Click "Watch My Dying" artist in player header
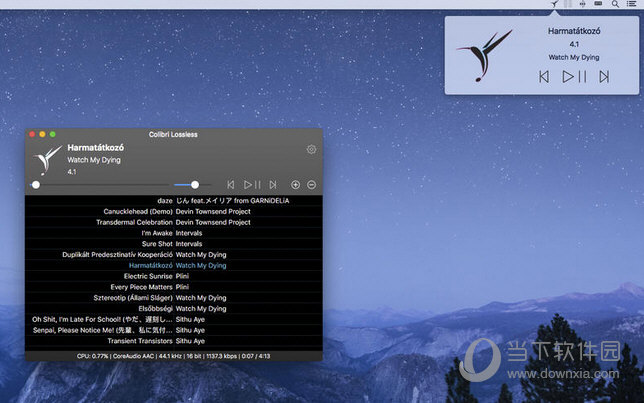This screenshot has height=403, width=644. click(94, 160)
